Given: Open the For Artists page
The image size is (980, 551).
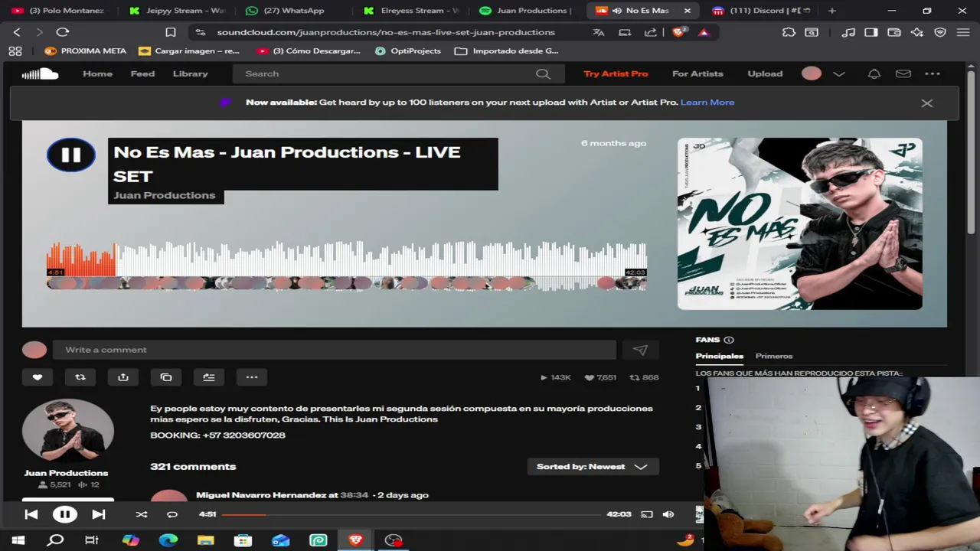Looking at the screenshot, I should 697,73.
